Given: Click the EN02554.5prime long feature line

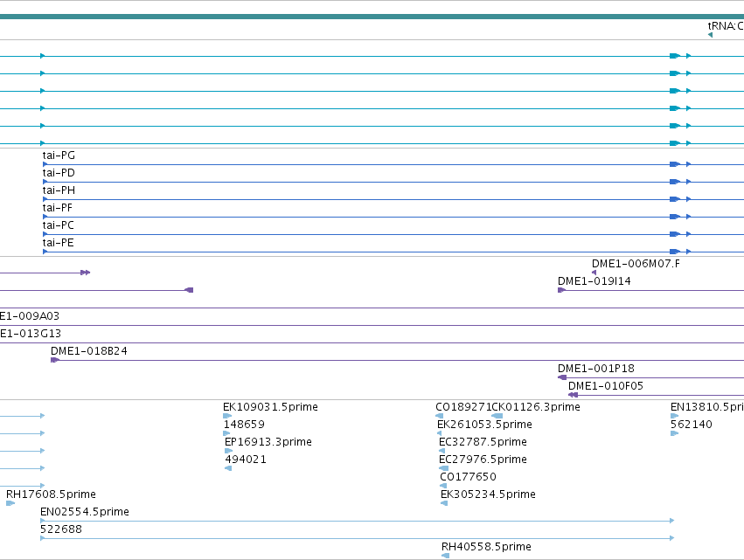Looking at the screenshot, I should pyautogui.click(x=358, y=521).
